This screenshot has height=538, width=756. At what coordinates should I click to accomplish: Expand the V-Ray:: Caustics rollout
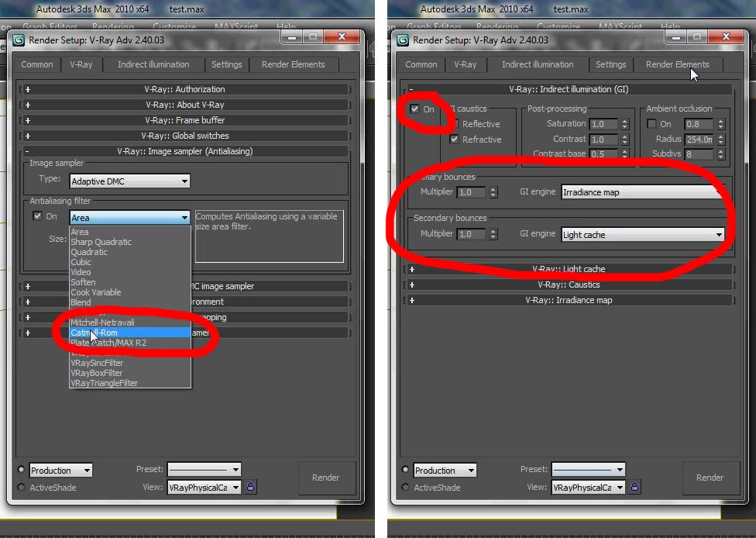coord(569,285)
